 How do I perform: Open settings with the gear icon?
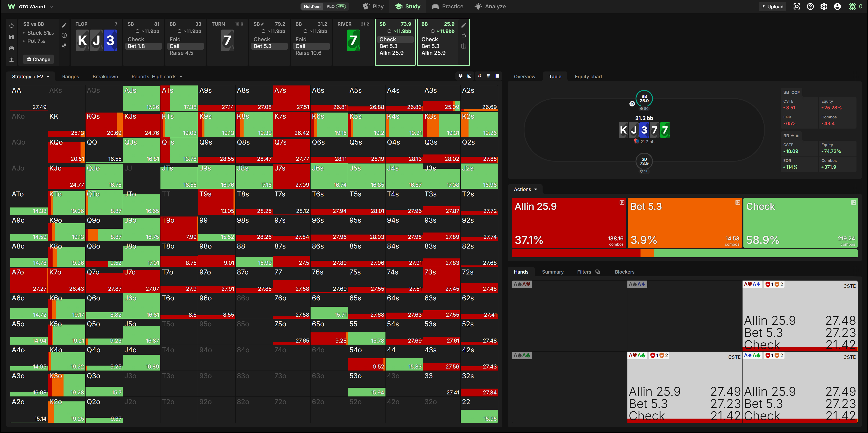[824, 6]
